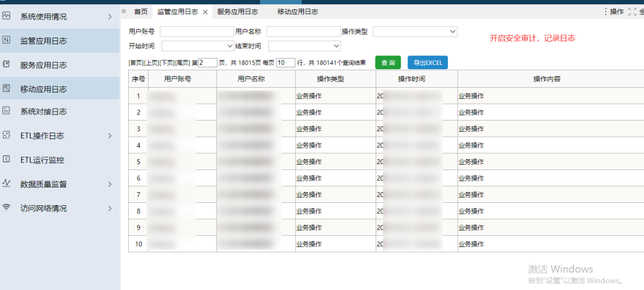Click the 数据质量监督 chart icon
Image resolution: width=644 pixels, height=290 pixels.
point(7,184)
